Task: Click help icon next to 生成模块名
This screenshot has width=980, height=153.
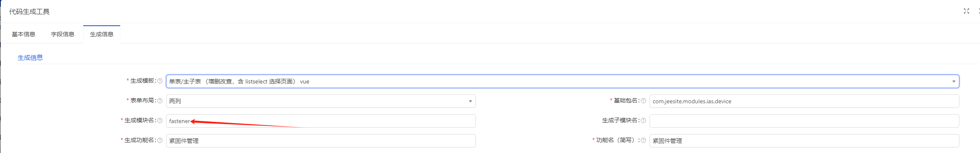Action: 160,121
